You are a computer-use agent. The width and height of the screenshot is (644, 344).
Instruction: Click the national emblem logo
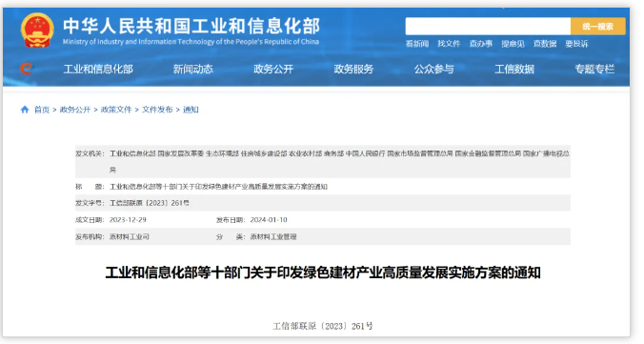[x=37, y=30]
